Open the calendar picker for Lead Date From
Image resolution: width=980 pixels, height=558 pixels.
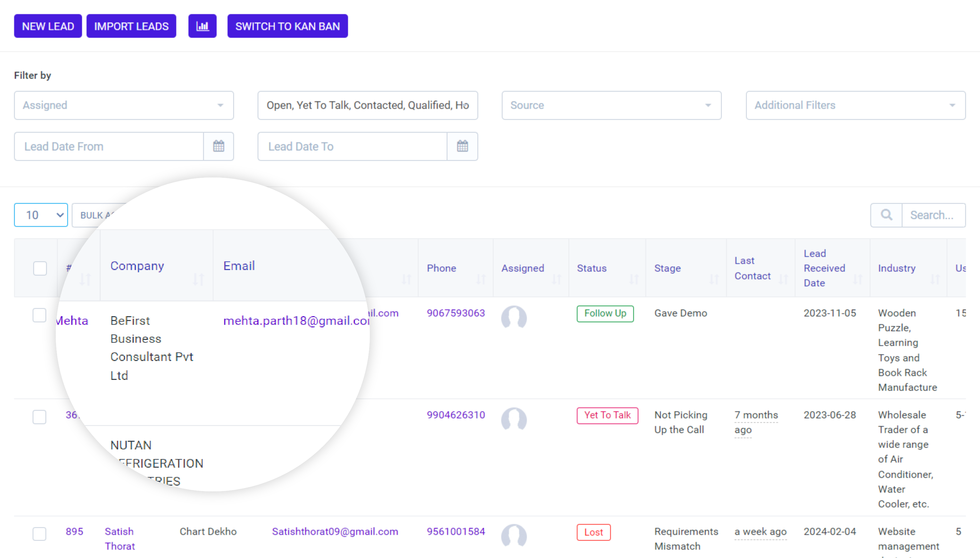(219, 146)
